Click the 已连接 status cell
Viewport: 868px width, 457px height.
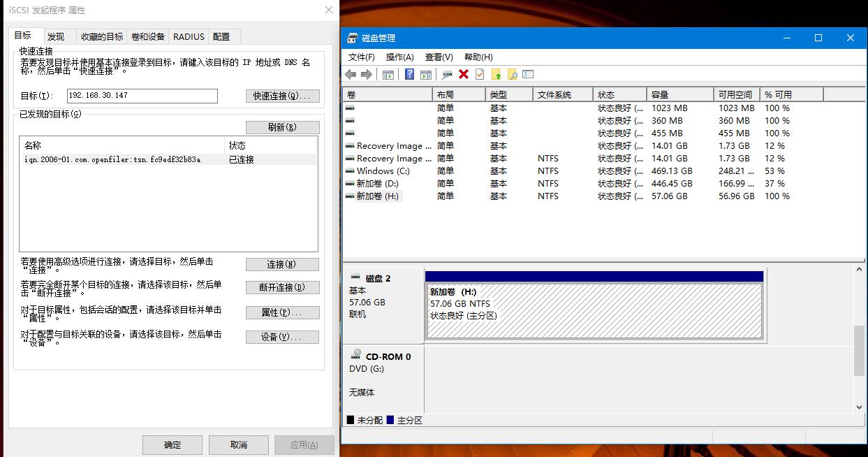pyautogui.click(x=242, y=159)
